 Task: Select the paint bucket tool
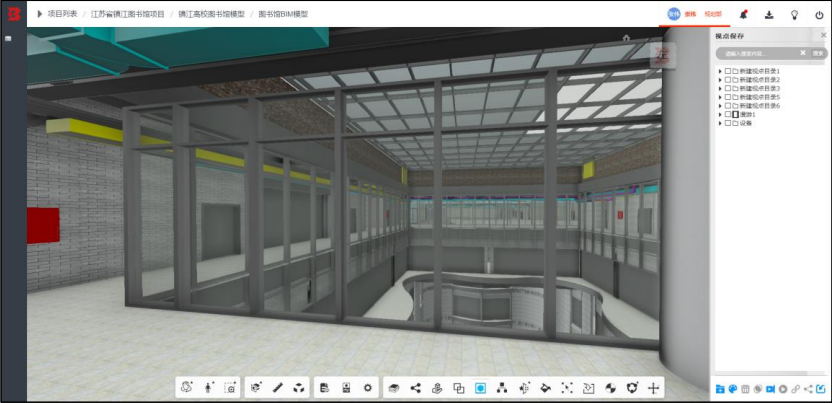545,388
